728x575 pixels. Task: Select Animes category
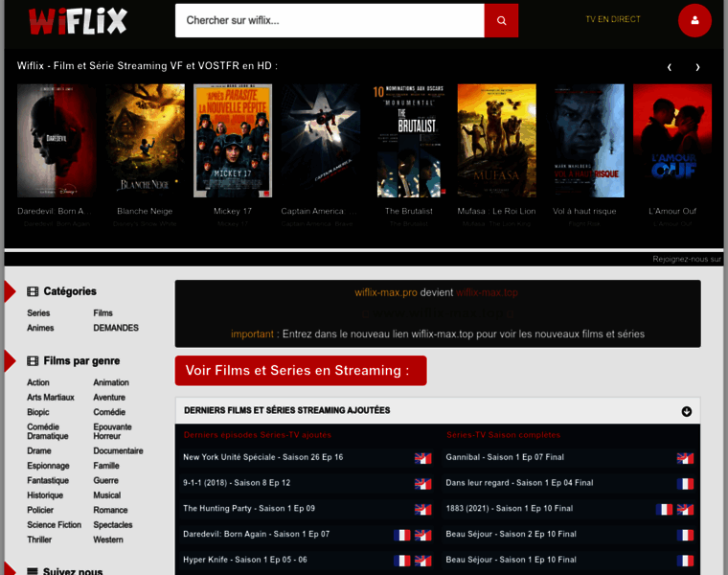[40, 328]
